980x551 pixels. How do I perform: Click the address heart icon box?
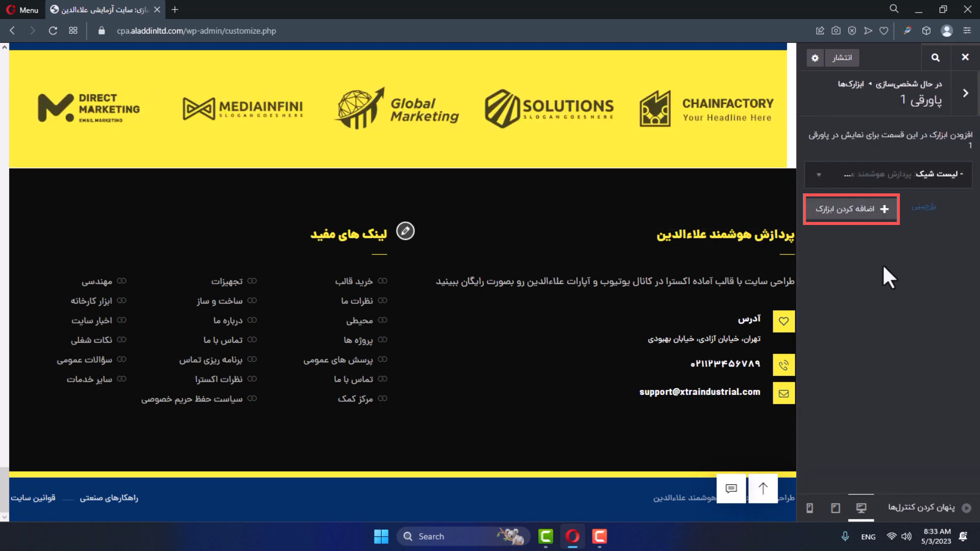783,321
